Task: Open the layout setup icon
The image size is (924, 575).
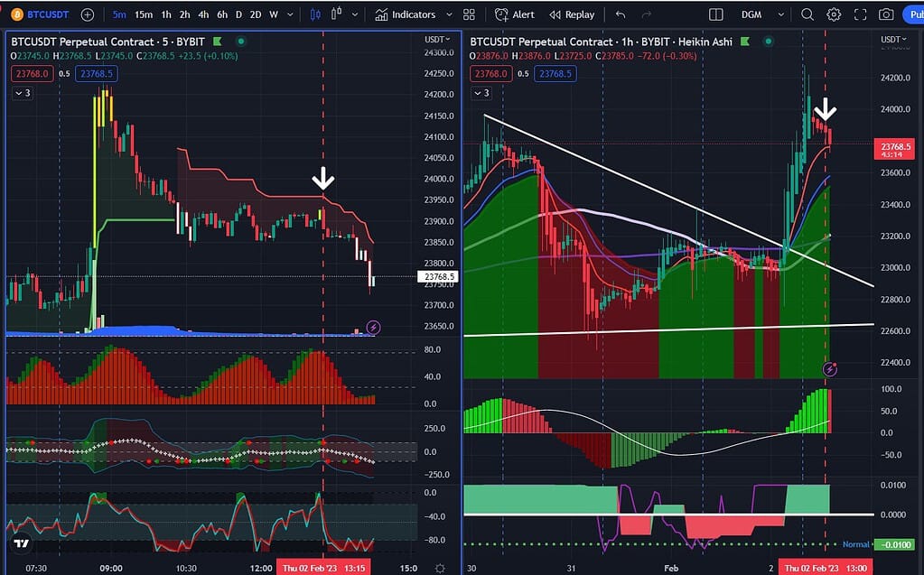Action: point(716,14)
